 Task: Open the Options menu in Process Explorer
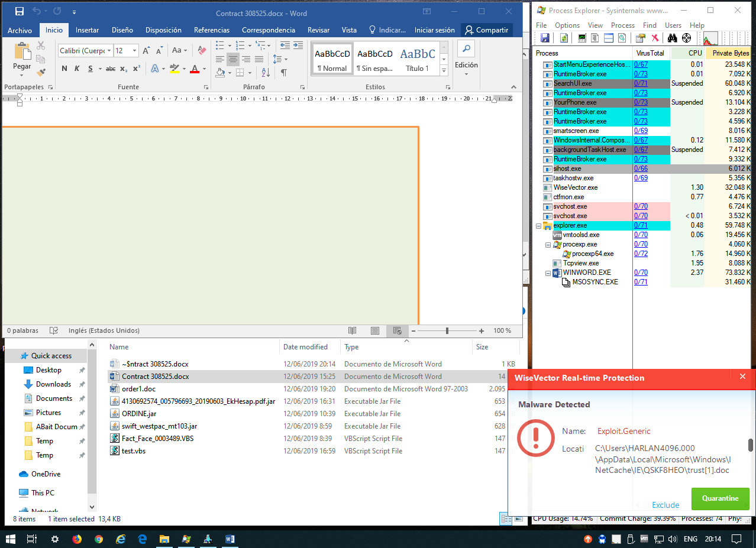[567, 25]
